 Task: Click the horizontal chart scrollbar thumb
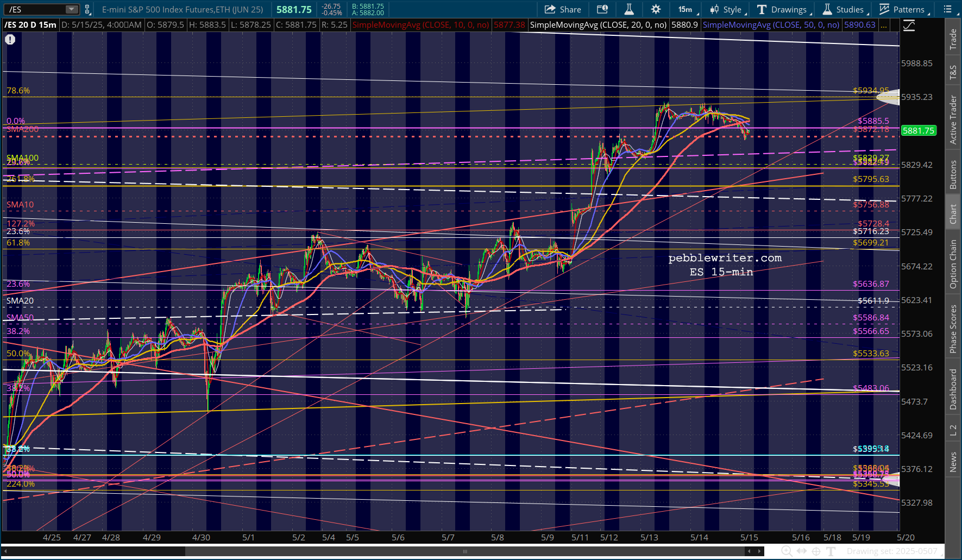click(x=464, y=551)
